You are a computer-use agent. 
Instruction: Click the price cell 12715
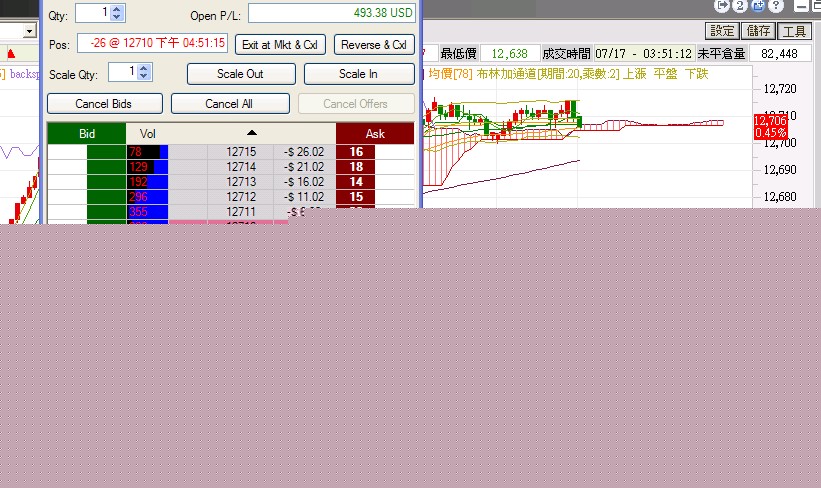click(241, 152)
